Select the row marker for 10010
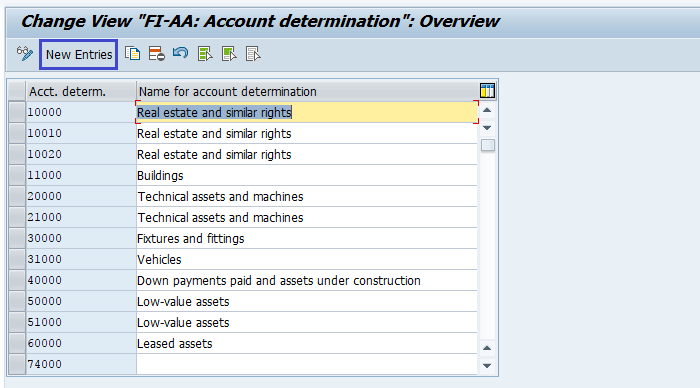Screen dimensions: 700x388 [17, 133]
